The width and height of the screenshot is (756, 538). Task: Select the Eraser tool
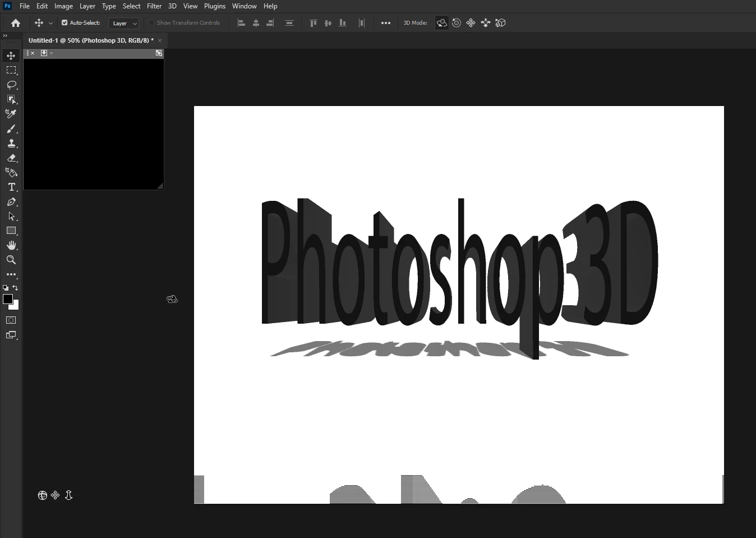tap(11, 158)
